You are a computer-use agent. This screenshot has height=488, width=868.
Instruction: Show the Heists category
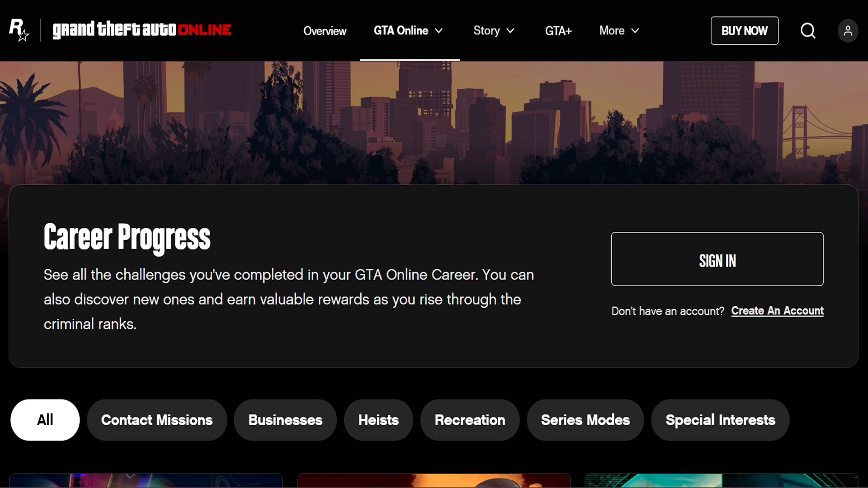pyautogui.click(x=378, y=420)
